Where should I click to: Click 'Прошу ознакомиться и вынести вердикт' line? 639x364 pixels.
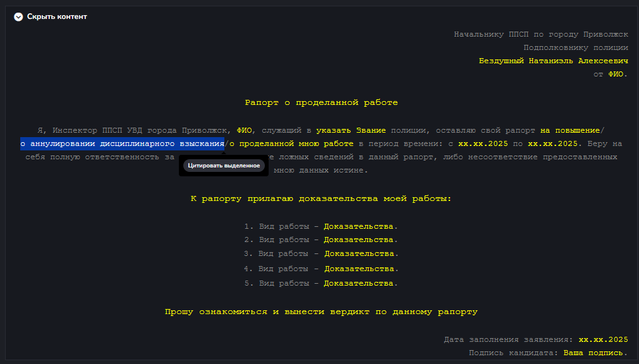pos(321,312)
